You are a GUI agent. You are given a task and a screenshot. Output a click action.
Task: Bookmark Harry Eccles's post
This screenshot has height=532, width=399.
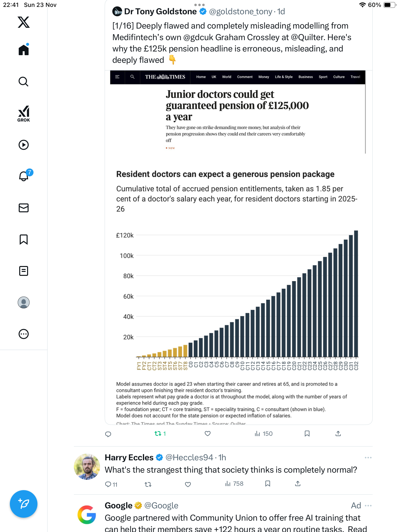coord(268,484)
